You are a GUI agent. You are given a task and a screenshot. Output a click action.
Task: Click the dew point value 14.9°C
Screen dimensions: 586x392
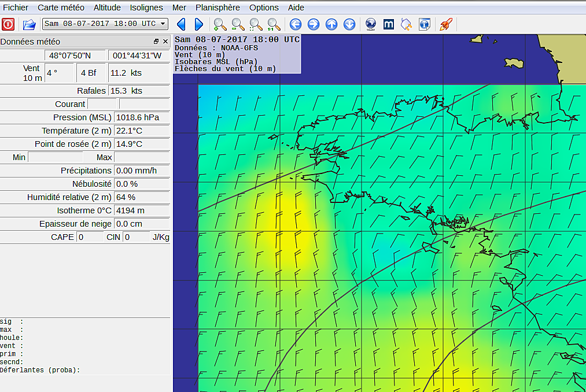coord(142,144)
